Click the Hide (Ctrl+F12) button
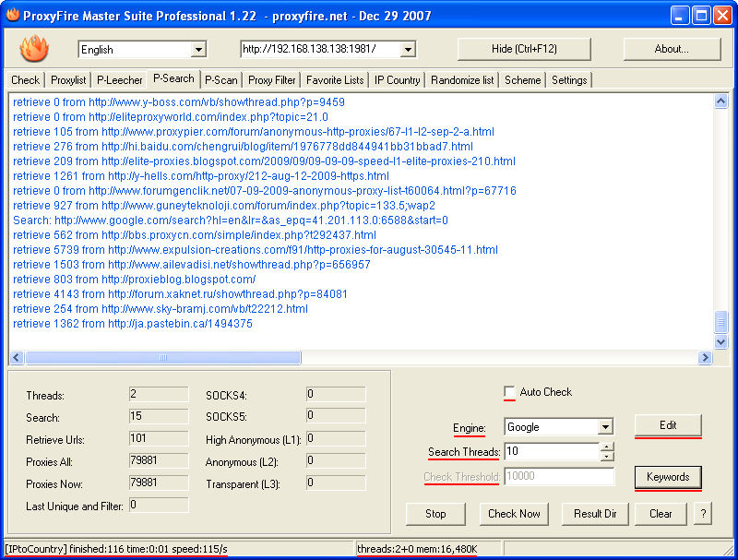 point(524,49)
